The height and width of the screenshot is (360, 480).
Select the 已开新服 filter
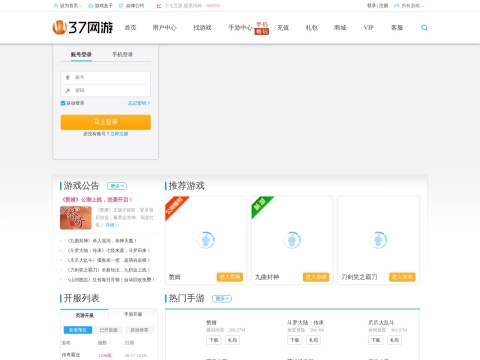click(108, 330)
